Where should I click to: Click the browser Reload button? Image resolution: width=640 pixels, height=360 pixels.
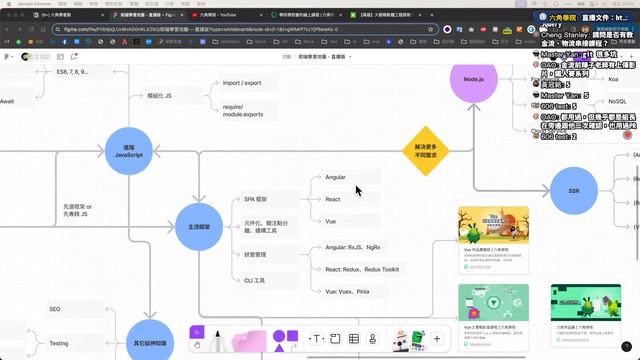coord(31,29)
